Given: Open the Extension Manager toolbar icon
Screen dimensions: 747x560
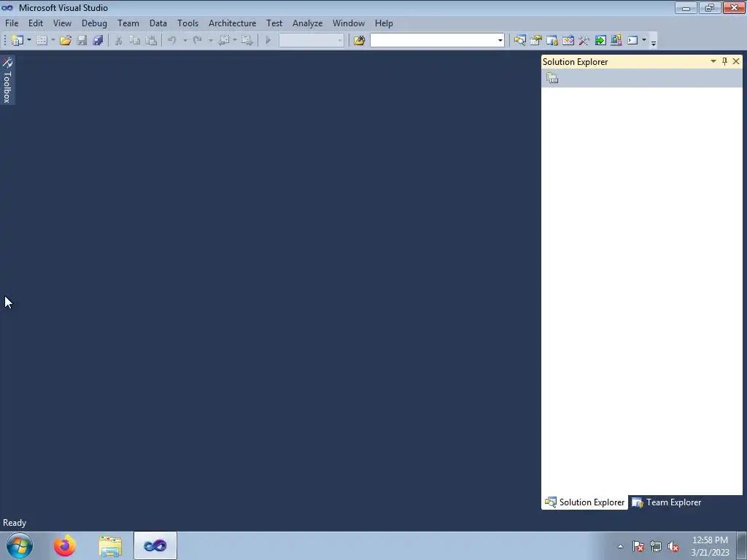Looking at the screenshot, I should tap(616, 41).
